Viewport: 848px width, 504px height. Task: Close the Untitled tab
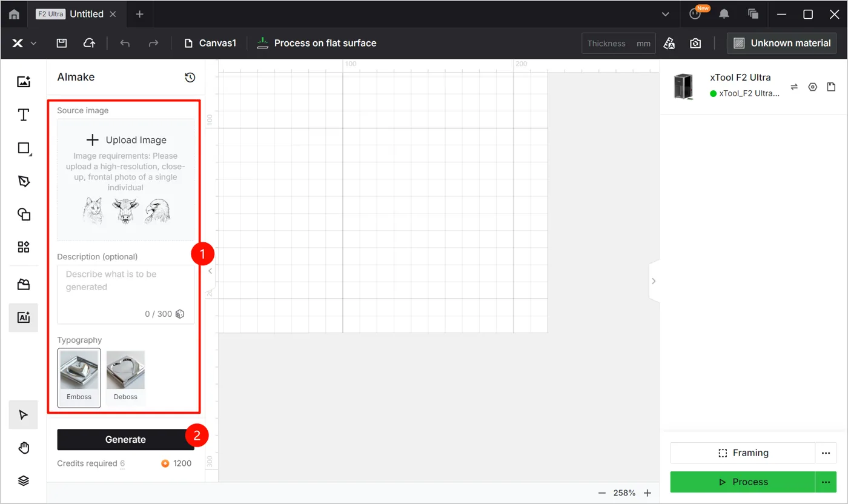pyautogui.click(x=113, y=14)
